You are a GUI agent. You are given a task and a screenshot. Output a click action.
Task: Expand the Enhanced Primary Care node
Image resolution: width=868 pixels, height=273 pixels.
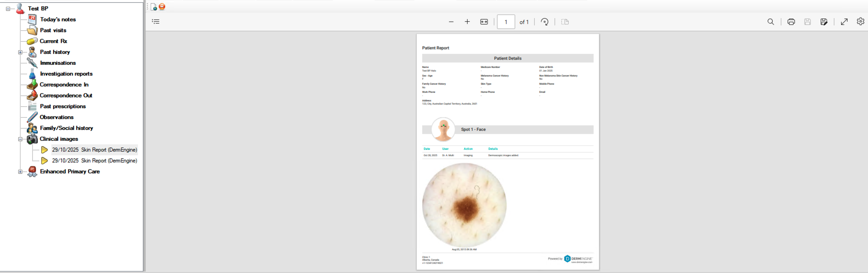[x=20, y=172]
